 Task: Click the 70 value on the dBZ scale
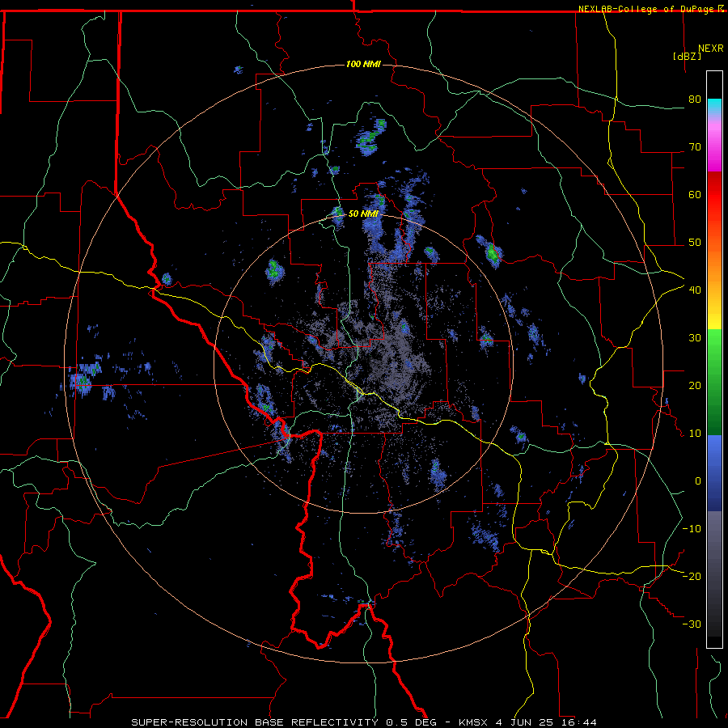click(x=695, y=147)
